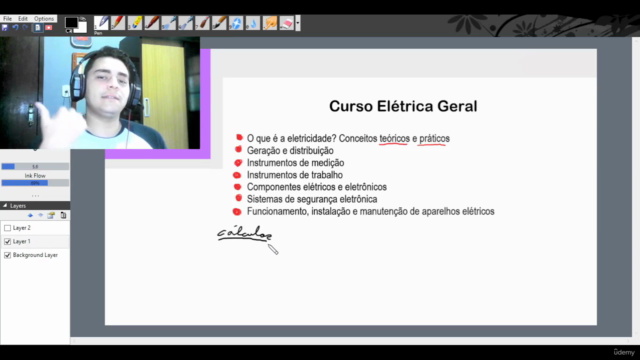The height and width of the screenshot is (360, 640).
Task: Select the brown paintbrush preset numbered 7
Action: coord(202,23)
